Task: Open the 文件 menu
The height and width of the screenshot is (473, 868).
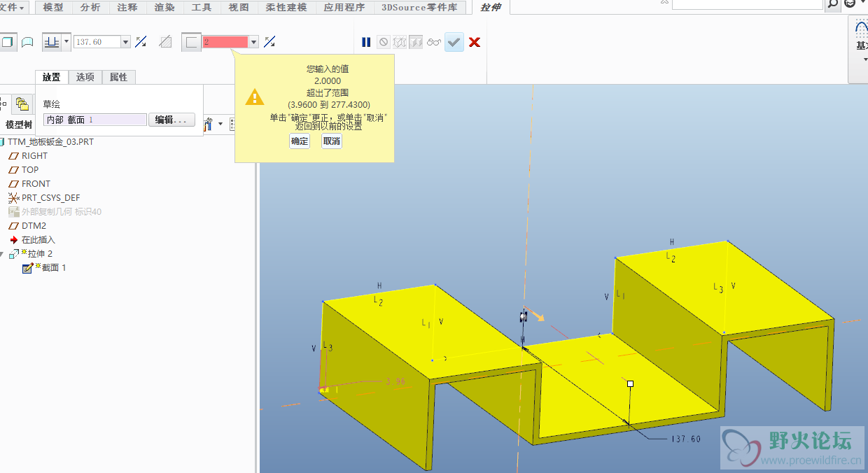Action: (x=13, y=7)
